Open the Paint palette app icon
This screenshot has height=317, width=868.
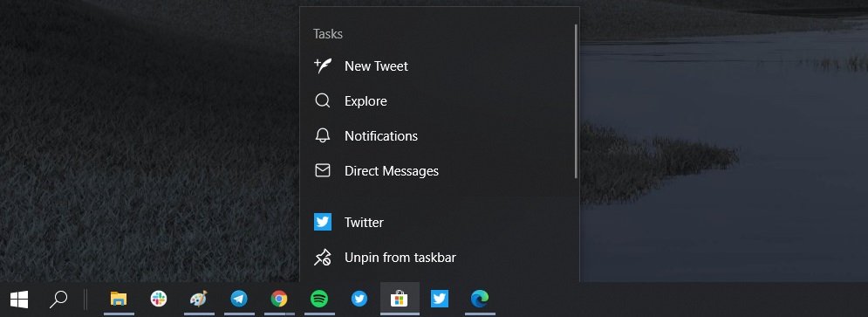[199, 300]
